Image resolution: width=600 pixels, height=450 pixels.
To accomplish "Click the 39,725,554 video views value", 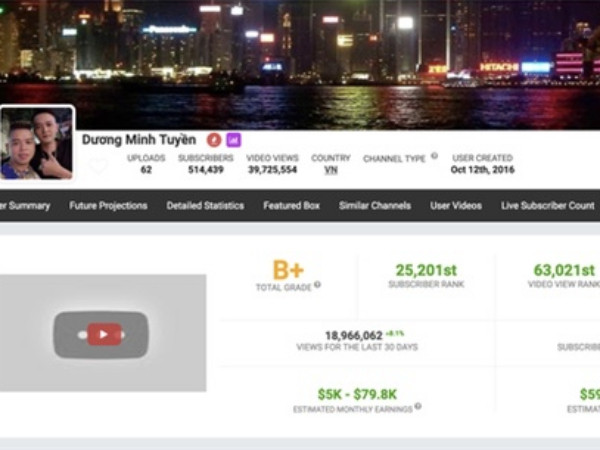I will tap(272, 170).
